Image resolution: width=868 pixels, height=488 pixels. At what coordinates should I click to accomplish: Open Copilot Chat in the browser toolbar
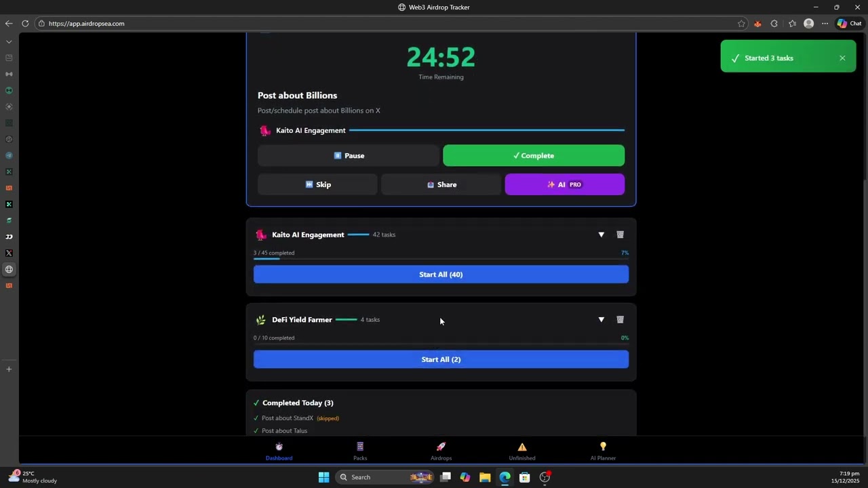coord(849,24)
